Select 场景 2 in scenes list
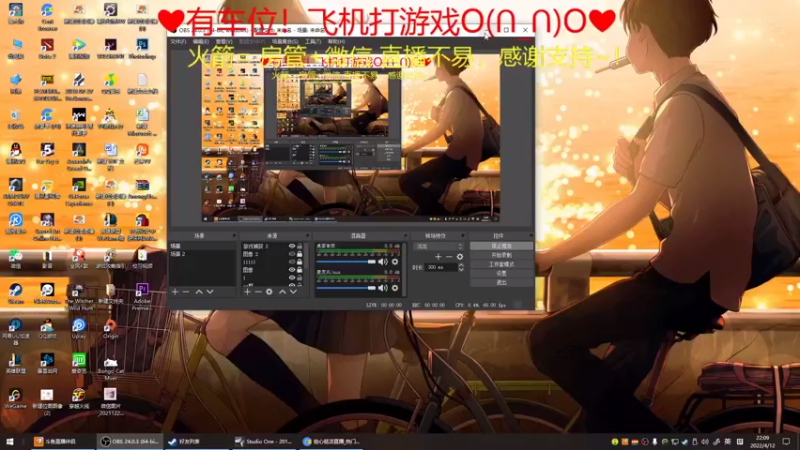The image size is (800, 450). (x=202, y=254)
